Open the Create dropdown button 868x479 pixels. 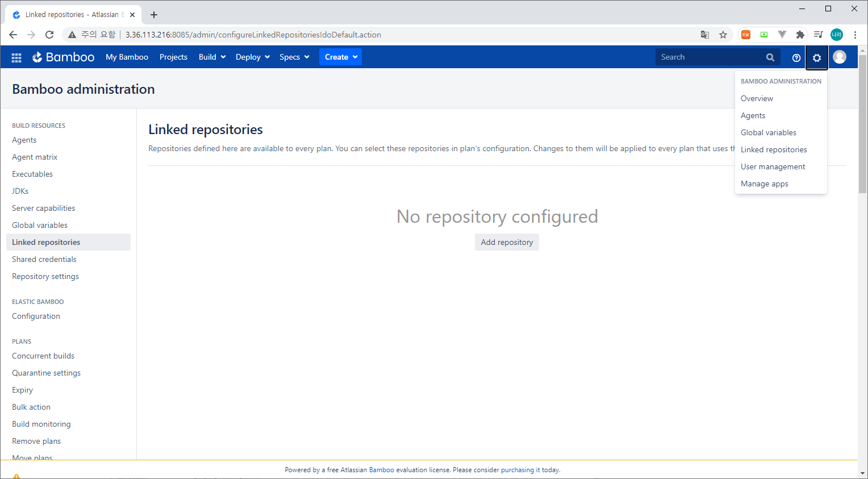pyautogui.click(x=340, y=57)
